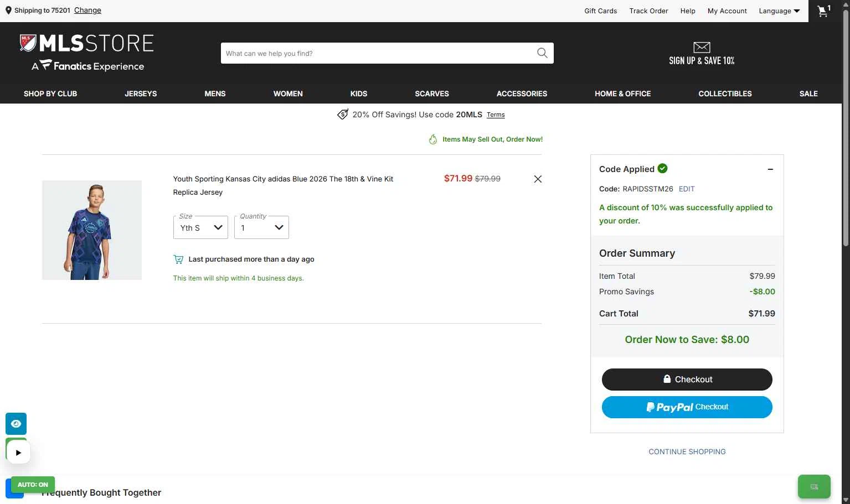This screenshot has width=850, height=504.
Task: Click the green cart purchase icon
Action: tap(178, 259)
